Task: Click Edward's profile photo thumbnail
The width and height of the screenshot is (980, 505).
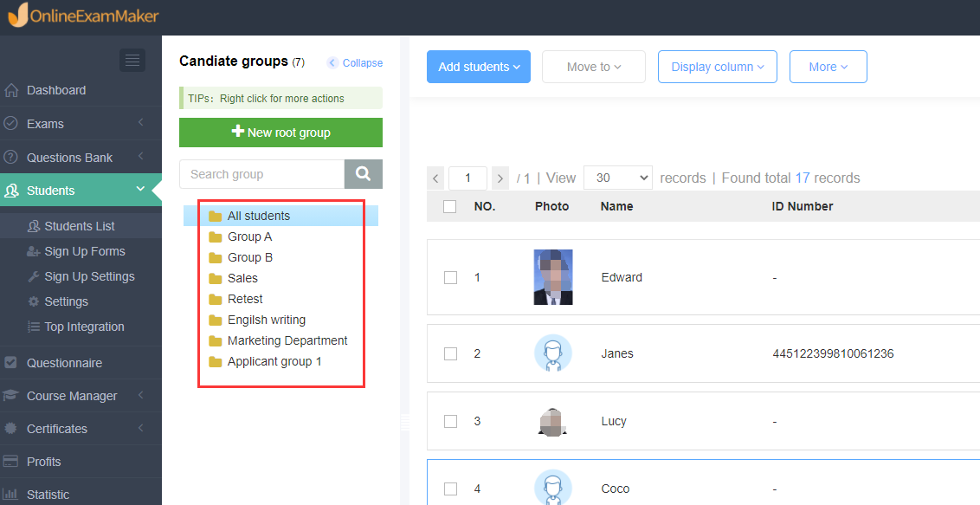Action: pyautogui.click(x=553, y=277)
